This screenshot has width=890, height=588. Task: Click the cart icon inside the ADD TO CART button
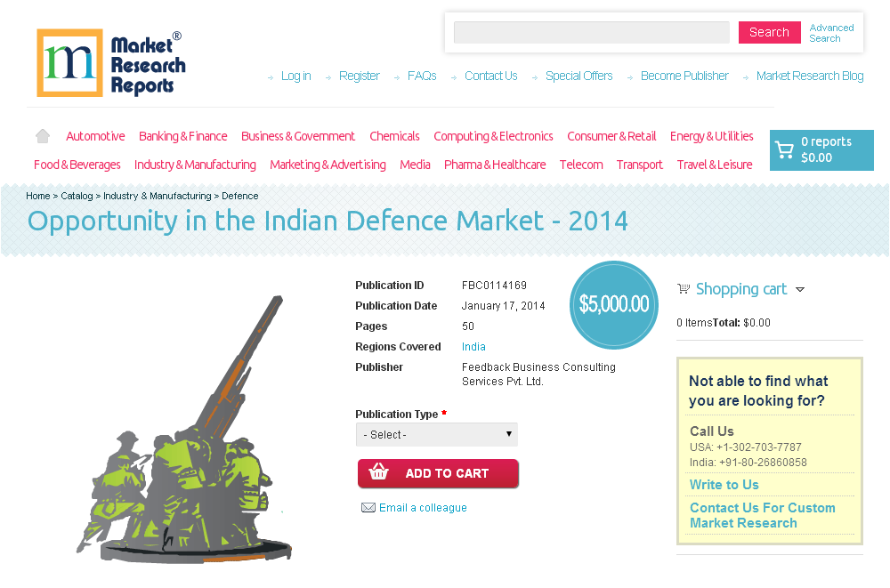(378, 473)
